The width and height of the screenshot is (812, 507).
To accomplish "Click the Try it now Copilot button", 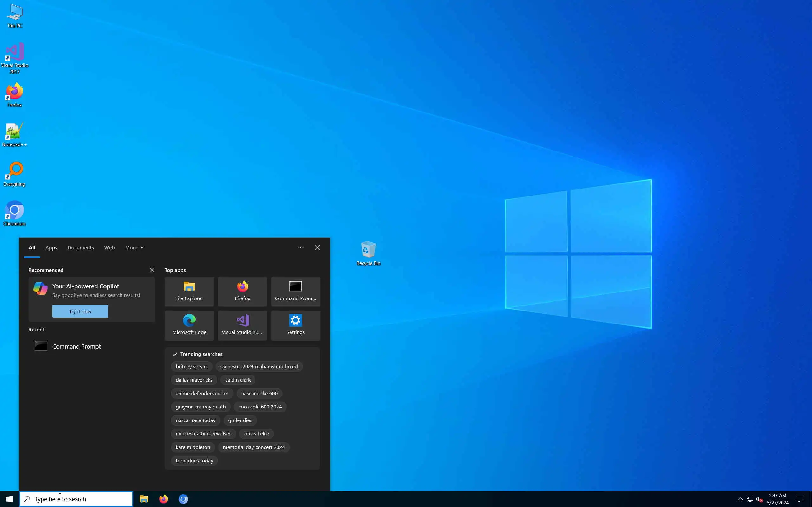I will point(80,311).
